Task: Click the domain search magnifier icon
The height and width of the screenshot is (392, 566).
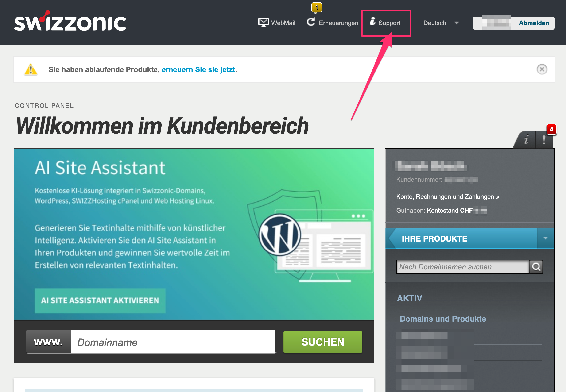Action: [x=536, y=267]
